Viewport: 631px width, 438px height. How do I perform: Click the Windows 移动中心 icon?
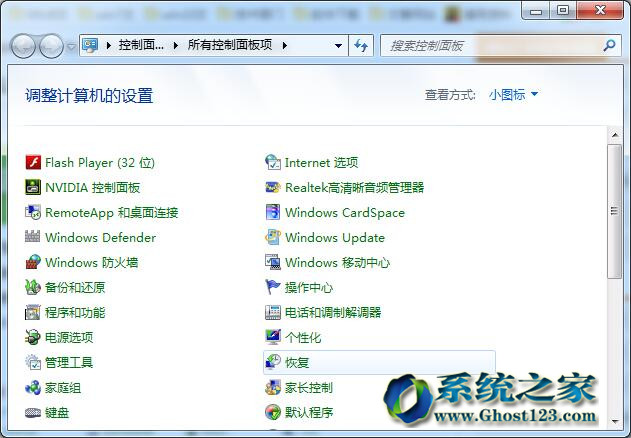tap(273, 262)
